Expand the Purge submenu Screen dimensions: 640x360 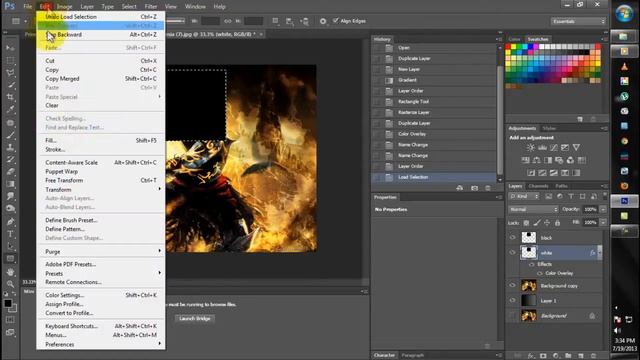[101, 251]
